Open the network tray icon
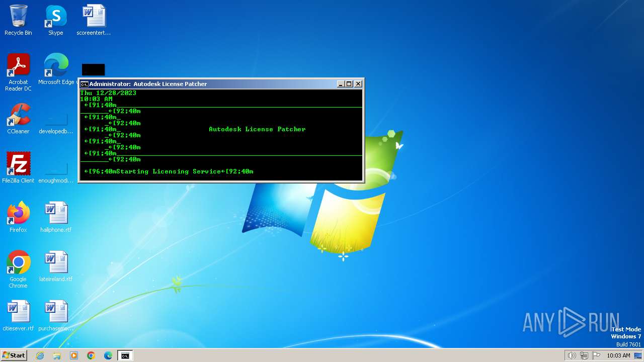 coord(584,355)
